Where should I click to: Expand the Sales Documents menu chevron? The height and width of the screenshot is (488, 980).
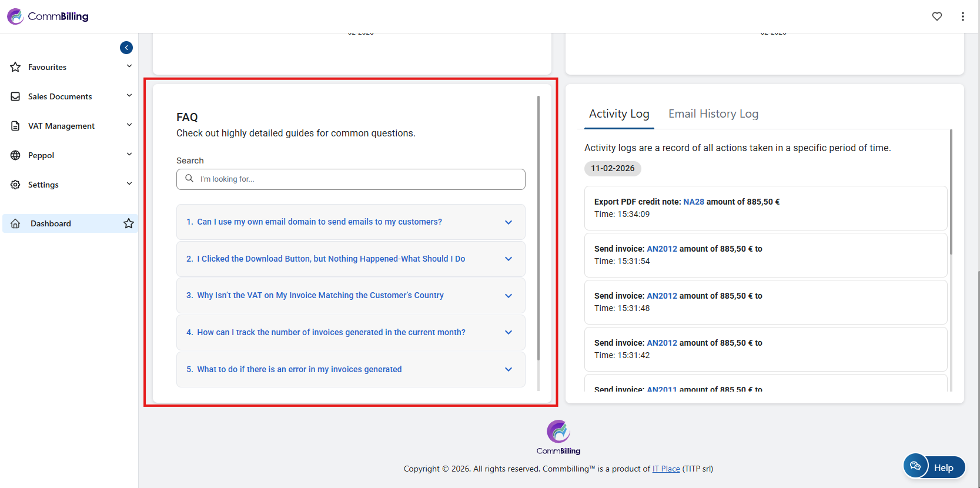click(129, 96)
